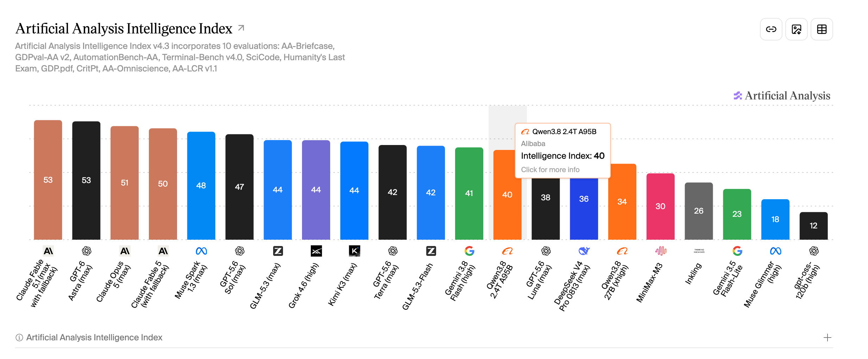Click the plus icon at bottom right
The image size is (868, 359).
click(x=828, y=338)
